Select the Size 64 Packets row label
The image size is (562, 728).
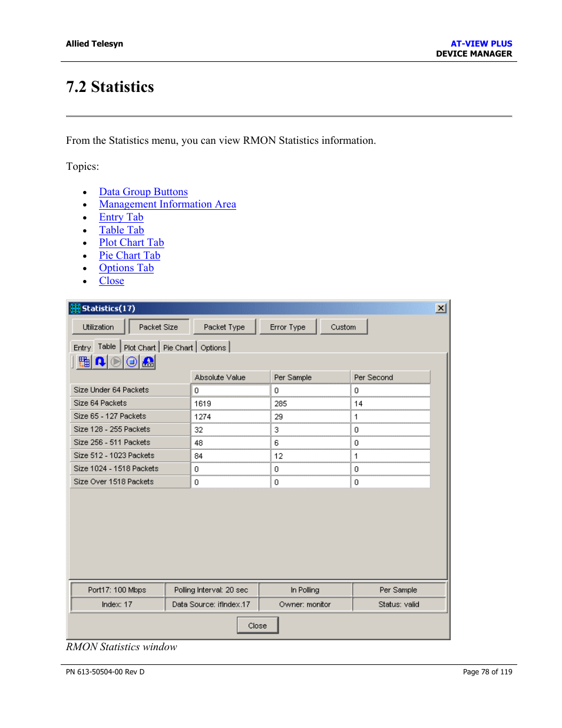point(130,403)
